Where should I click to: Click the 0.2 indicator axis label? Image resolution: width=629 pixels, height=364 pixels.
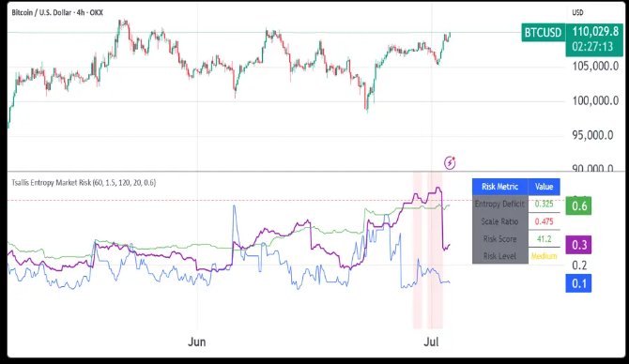[579, 265]
